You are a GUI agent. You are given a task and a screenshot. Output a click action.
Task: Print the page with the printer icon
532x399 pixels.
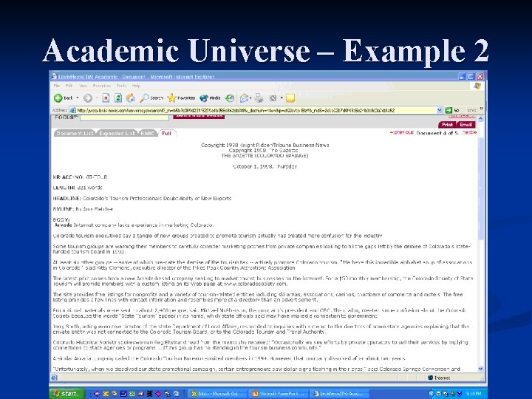pyautogui.click(x=259, y=98)
